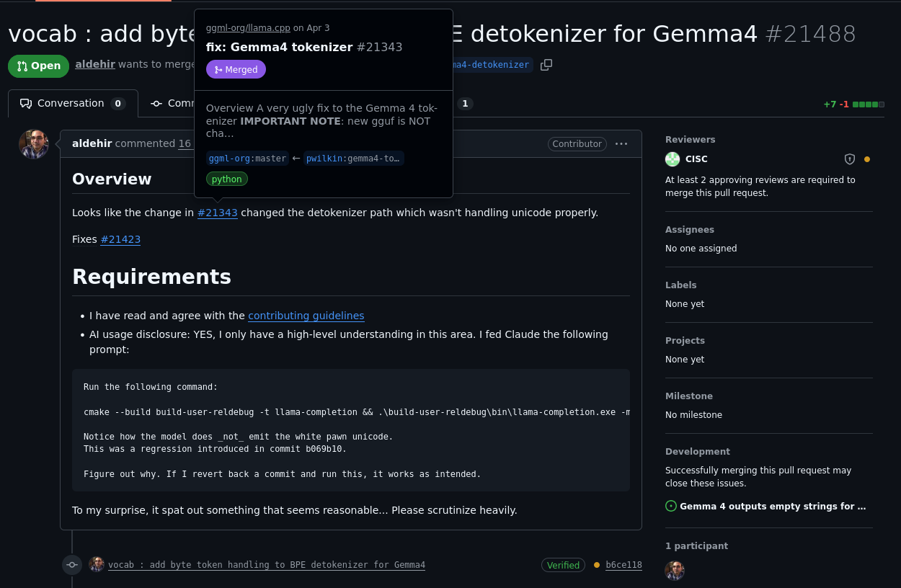Viewport: 901px width, 588px height.
Task: Click the pwilkin:gemma4-to… branch label
Action: [354, 159]
